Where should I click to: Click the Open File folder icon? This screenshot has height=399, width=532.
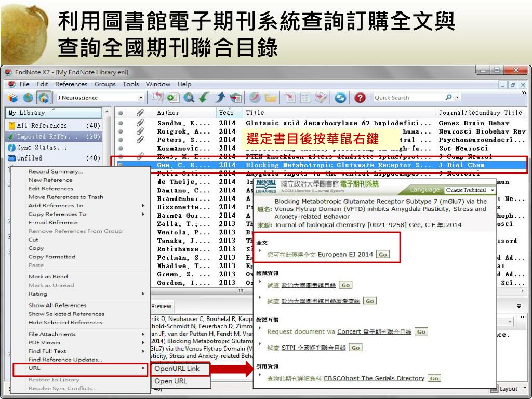coord(270,98)
